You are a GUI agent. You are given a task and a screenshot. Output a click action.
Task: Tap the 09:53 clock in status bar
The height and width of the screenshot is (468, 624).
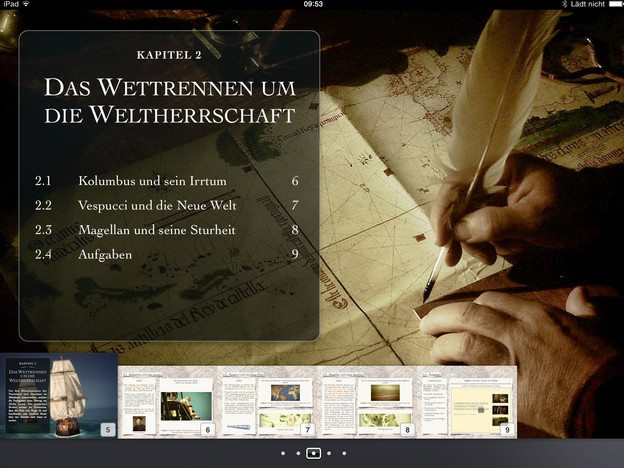[312, 5]
